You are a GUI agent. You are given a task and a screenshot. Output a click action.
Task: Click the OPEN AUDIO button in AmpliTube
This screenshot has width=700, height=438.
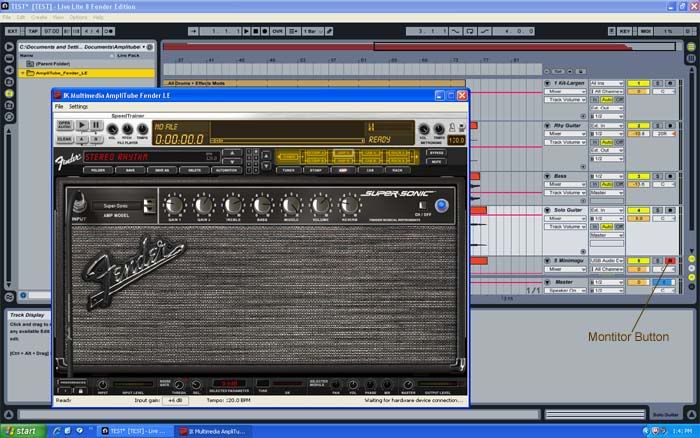pyautogui.click(x=65, y=125)
